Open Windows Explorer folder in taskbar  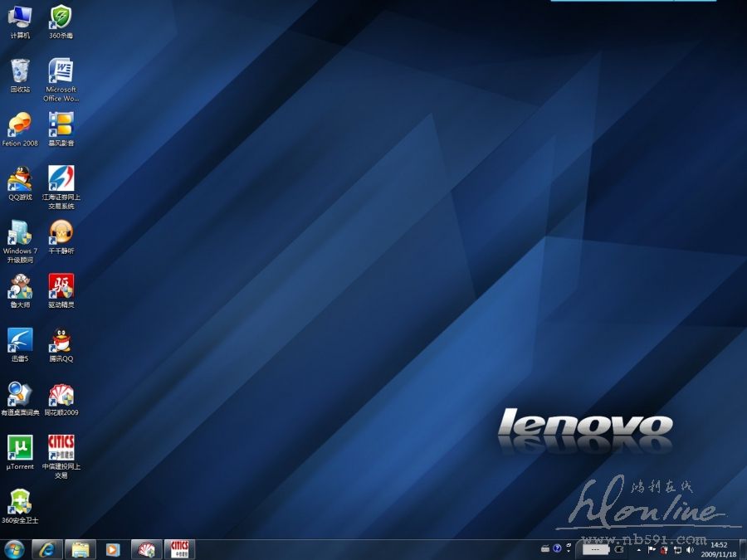81,549
